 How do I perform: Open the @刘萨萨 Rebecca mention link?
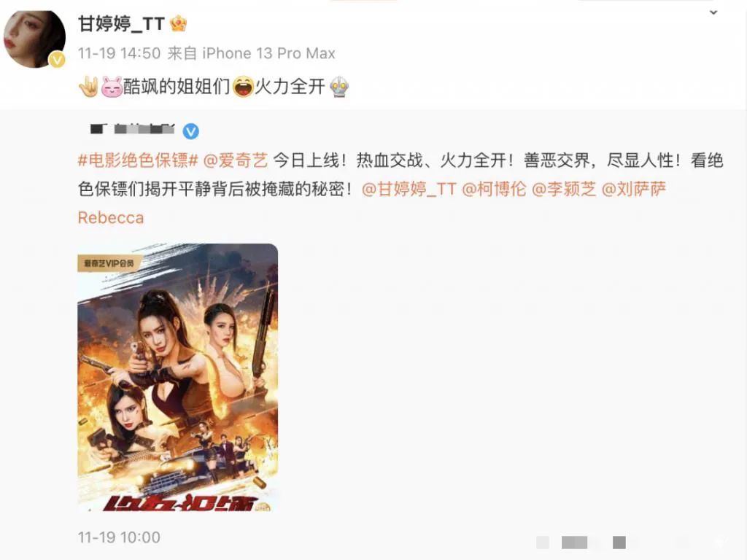pyautogui.click(x=634, y=189)
